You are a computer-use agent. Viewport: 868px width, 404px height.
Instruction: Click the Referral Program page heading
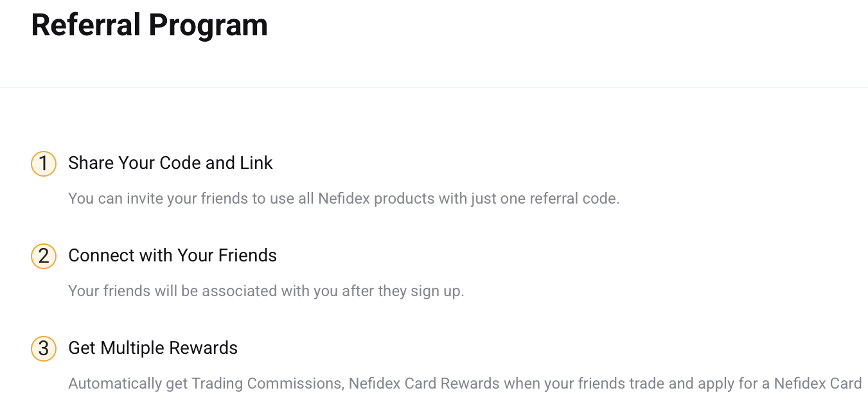(x=149, y=26)
